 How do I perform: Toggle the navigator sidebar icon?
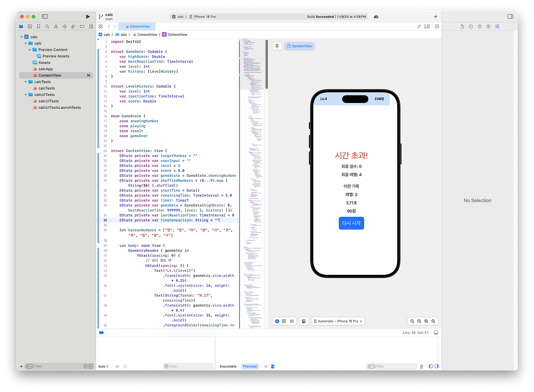(x=45, y=17)
